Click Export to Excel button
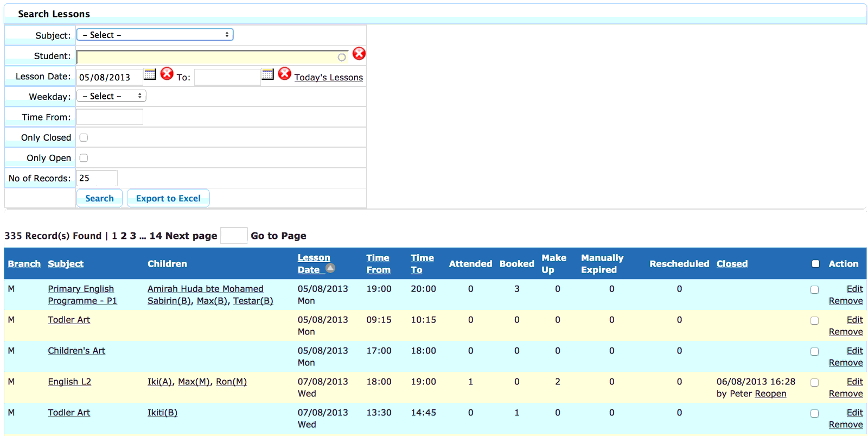 [x=168, y=198]
